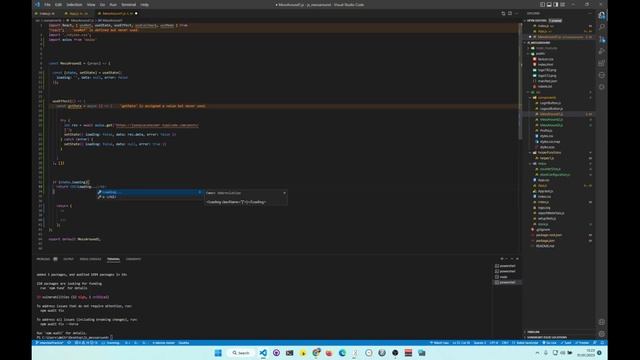Pick first Emmet suggestion in autocomplete list
Image resolution: width=640 pixels, height=360 pixels.
149,192
